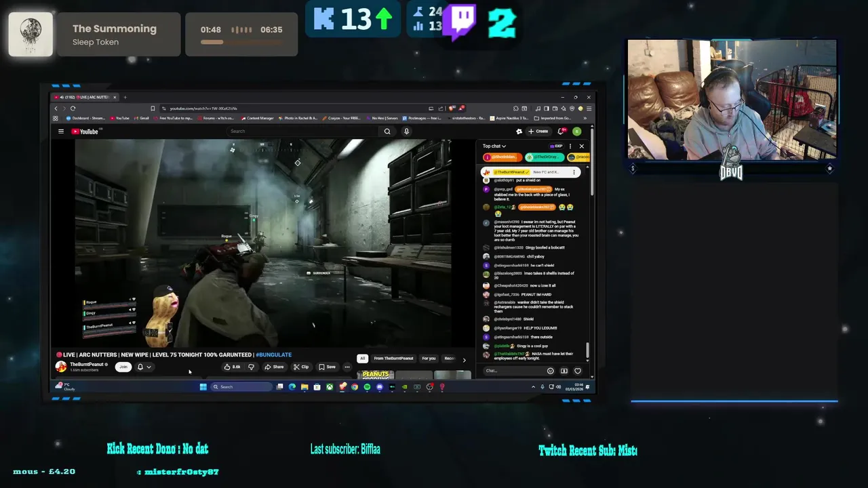Select the From TheBurntPeanut chip

coord(393,359)
